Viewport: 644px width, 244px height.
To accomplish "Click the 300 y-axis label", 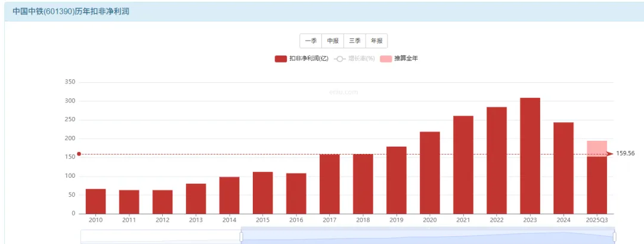I will [x=70, y=101].
